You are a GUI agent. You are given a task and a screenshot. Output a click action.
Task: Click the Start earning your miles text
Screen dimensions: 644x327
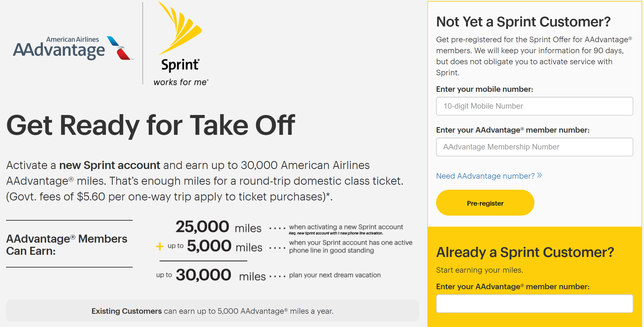(480, 270)
